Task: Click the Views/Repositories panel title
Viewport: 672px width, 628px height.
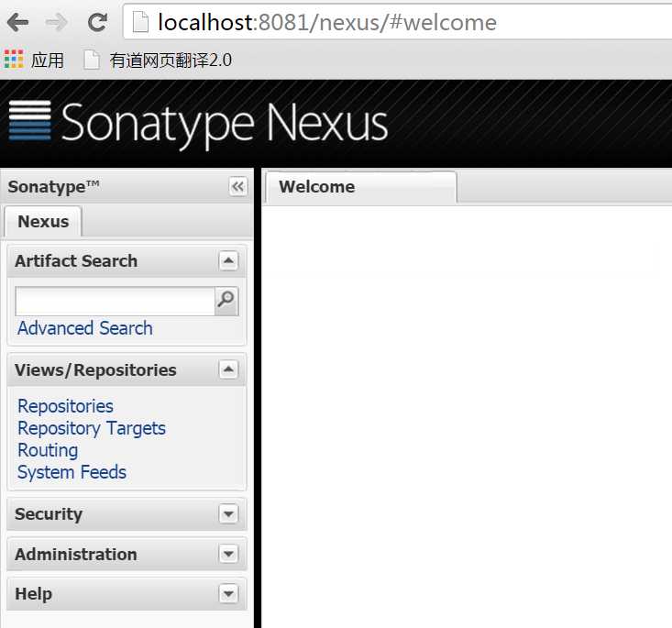Action: [x=95, y=370]
